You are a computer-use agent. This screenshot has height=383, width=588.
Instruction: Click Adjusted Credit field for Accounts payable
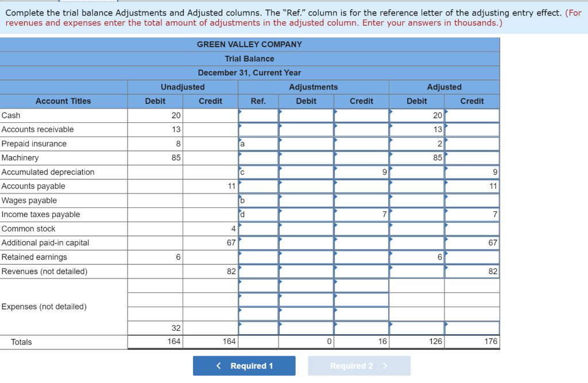click(472, 186)
